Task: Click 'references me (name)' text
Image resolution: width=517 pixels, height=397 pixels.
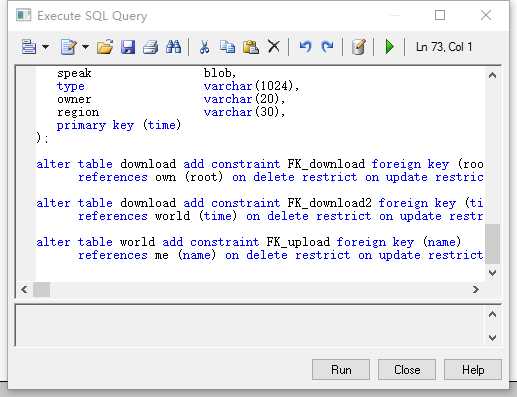Action: coord(147,255)
